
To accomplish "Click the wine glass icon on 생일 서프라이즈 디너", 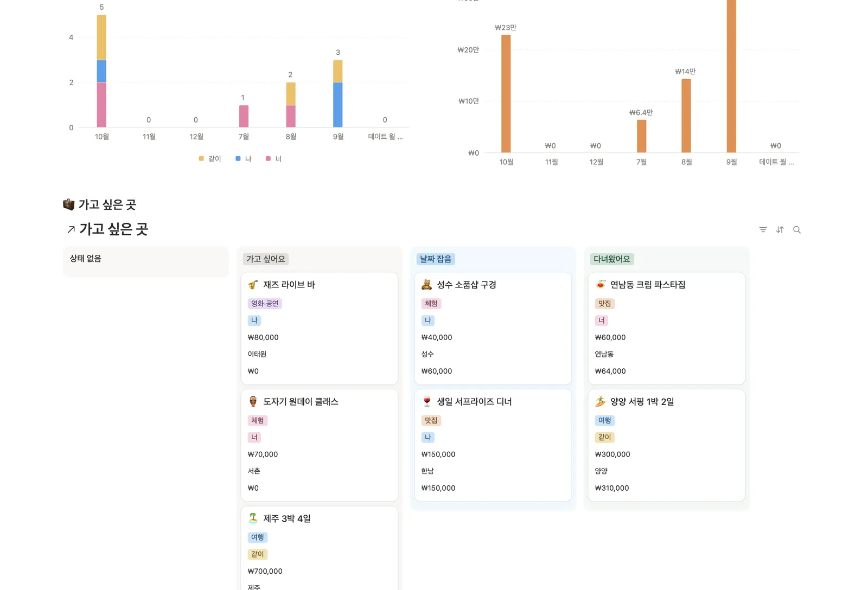I will 427,402.
